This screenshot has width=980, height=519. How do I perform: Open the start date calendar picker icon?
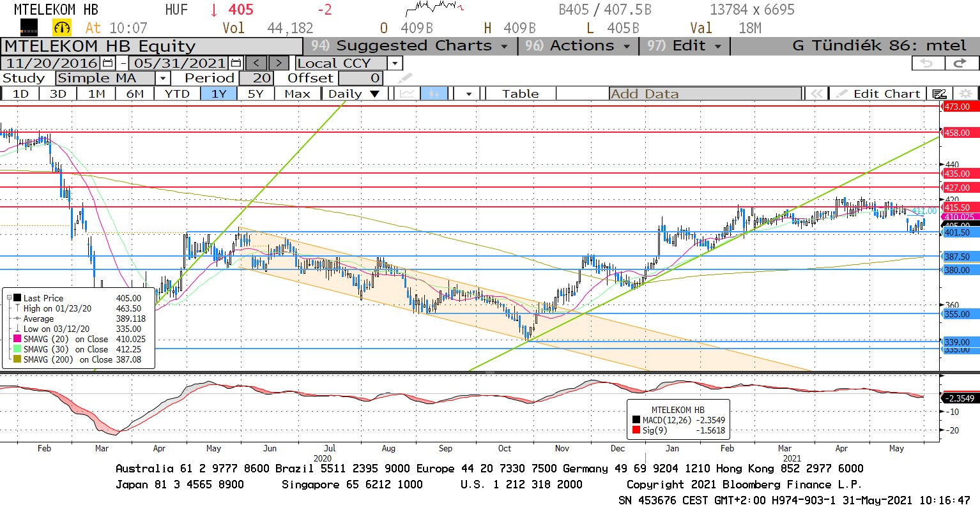(107, 63)
